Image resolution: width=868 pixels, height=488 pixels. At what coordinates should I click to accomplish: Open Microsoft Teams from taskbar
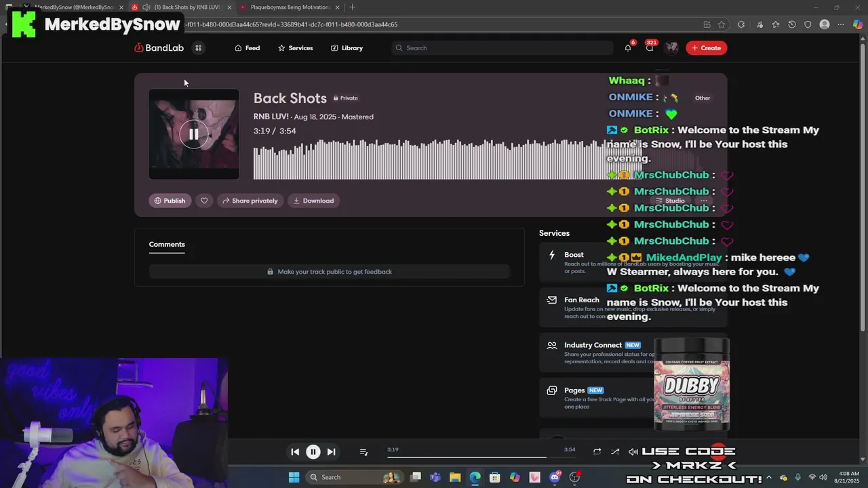[435, 477]
